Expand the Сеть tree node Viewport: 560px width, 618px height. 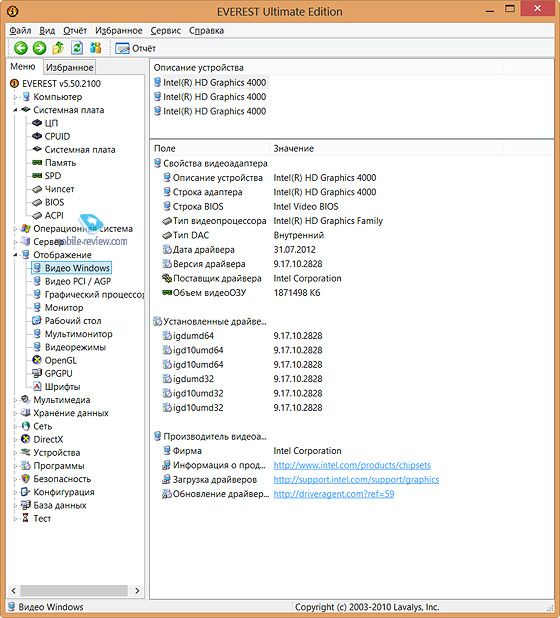(15, 426)
